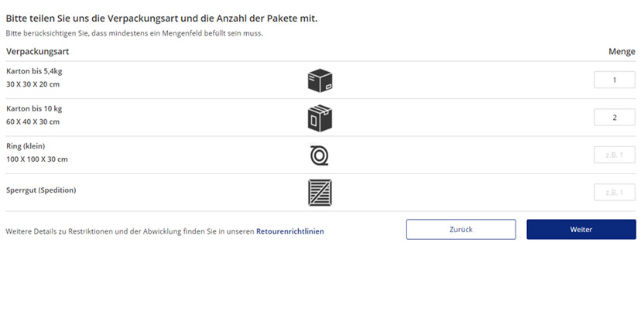The width and height of the screenshot is (644, 325).
Task: Click the "Karton bis 10 kg" label
Action: tap(34, 108)
